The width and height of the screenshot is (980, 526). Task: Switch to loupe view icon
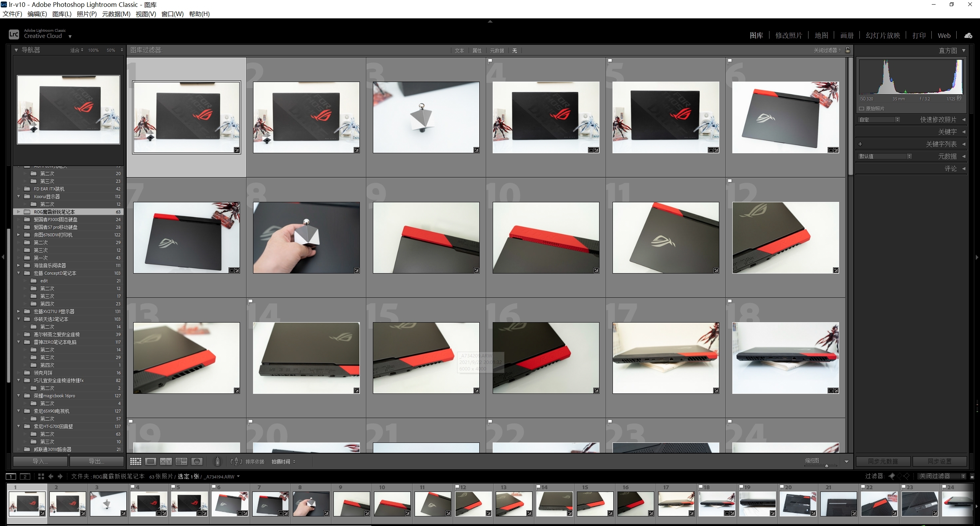(150, 462)
